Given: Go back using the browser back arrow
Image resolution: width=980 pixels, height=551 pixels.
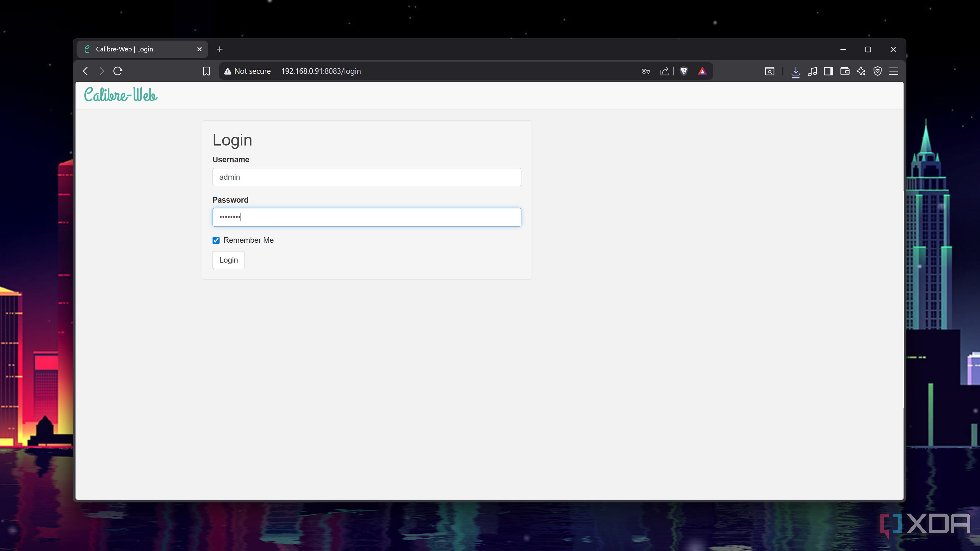Looking at the screenshot, I should pos(85,71).
